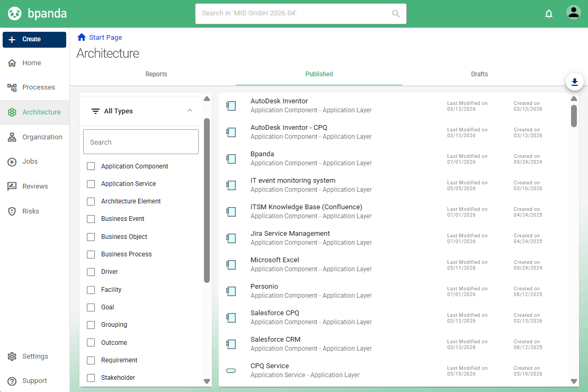Check the Grouping checkbox
The width and height of the screenshot is (588, 392).
91,325
